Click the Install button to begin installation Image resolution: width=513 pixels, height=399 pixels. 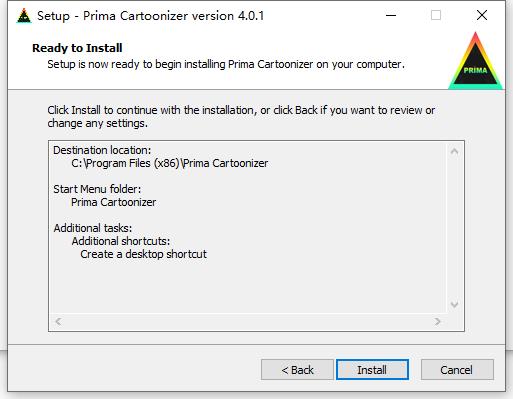tap(372, 369)
